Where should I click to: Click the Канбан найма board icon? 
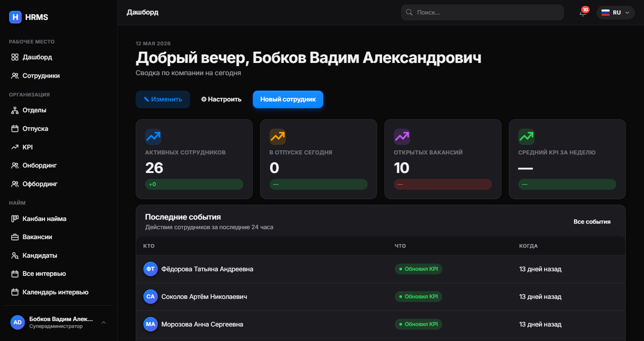(15, 219)
